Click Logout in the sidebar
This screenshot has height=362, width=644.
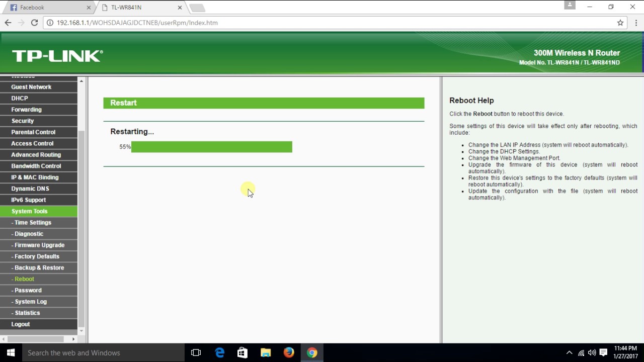click(x=39, y=324)
